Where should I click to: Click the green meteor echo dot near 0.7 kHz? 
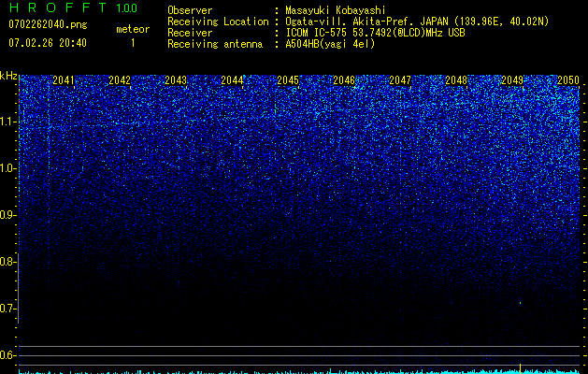pyautogui.click(x=520, y=303)
